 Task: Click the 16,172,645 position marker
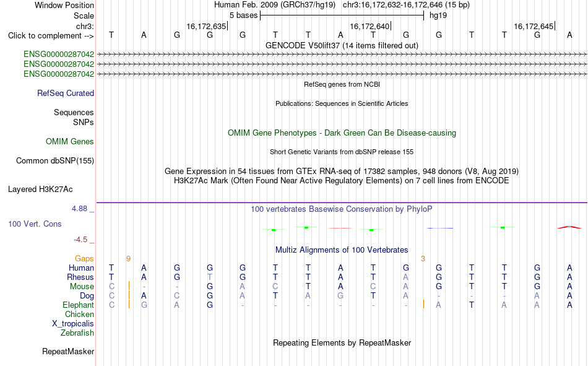534,26
